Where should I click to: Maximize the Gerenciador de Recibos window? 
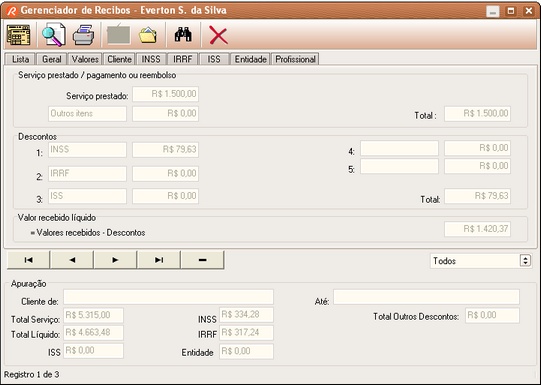(511, 11)
